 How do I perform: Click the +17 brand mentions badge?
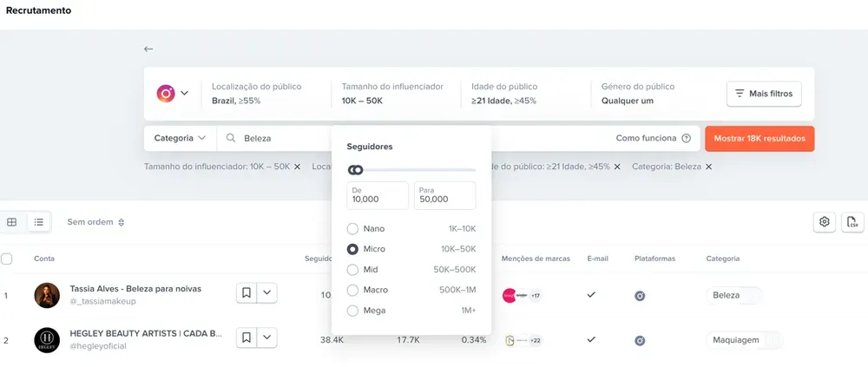536,296
